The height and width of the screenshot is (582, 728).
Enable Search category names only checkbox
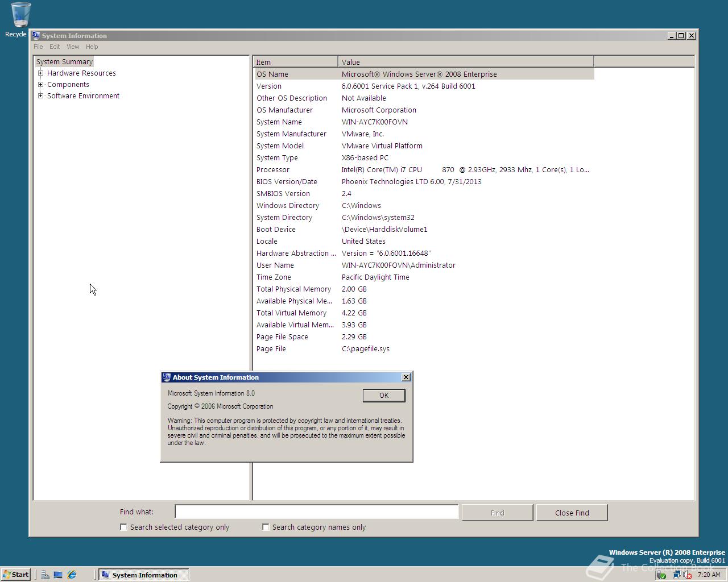(x=266, y=527)
